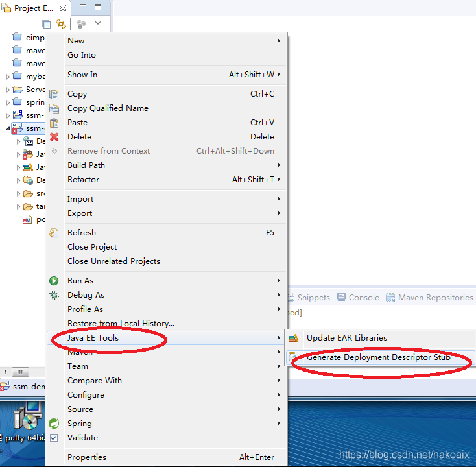476x467 pixels.
Task: Open the Show In submenu
Action: pyautogui.click(x=167, y=75)
